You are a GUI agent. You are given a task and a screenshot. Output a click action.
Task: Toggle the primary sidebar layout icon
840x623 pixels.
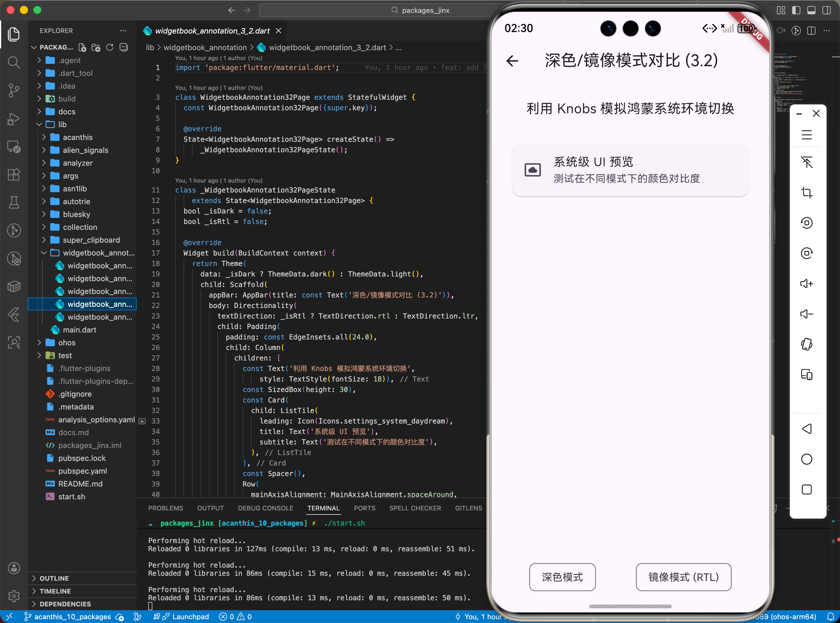796,10
